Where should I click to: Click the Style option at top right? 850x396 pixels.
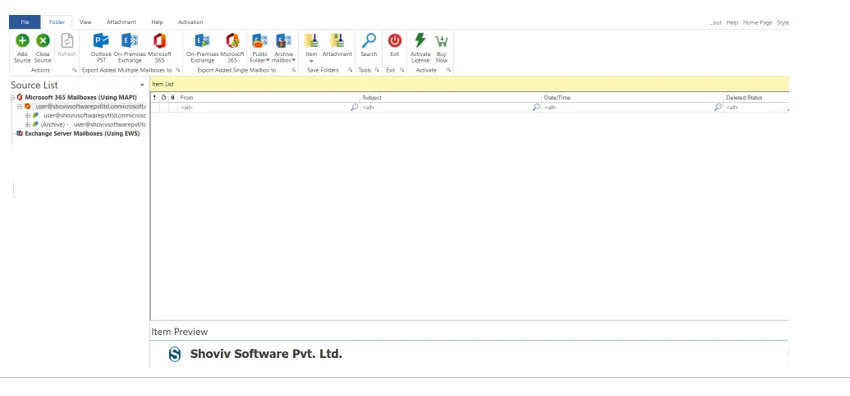(783, 23)
